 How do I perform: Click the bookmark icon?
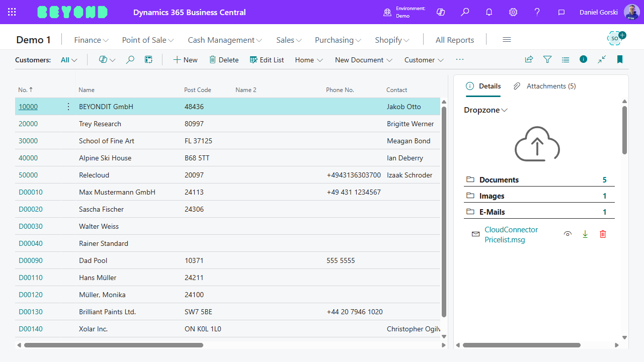(619, 59)
